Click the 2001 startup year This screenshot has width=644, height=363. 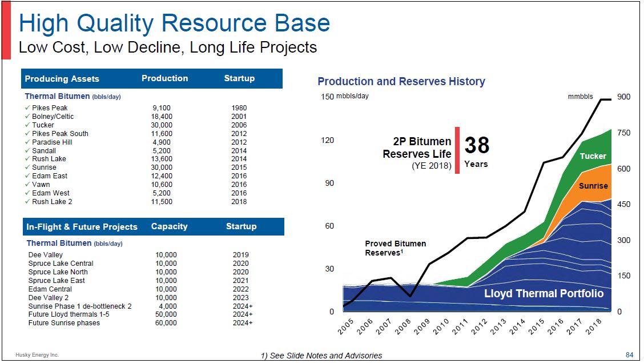239,117
